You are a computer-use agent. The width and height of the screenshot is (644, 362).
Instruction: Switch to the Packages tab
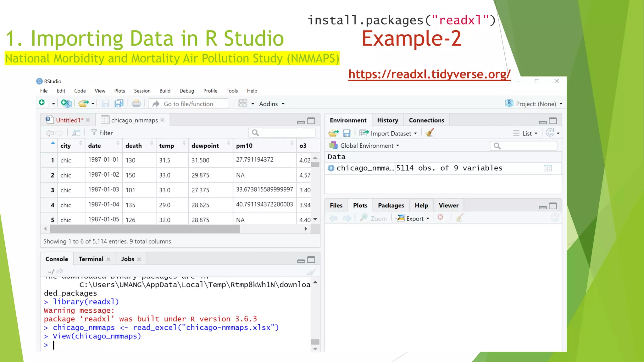coord(391,206)
